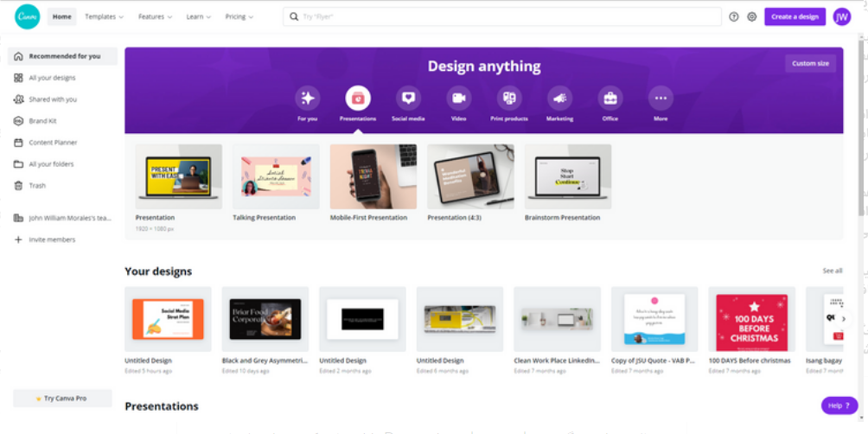
Task: Click the Content Planner calendar icon
Action: coord(18,143)
